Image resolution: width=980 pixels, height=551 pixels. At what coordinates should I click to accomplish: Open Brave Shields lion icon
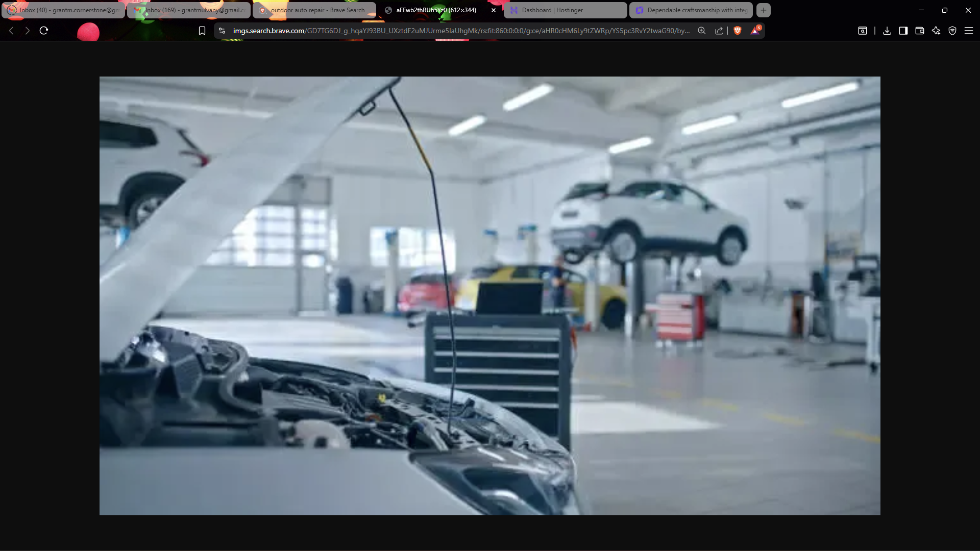coord(737,31)
